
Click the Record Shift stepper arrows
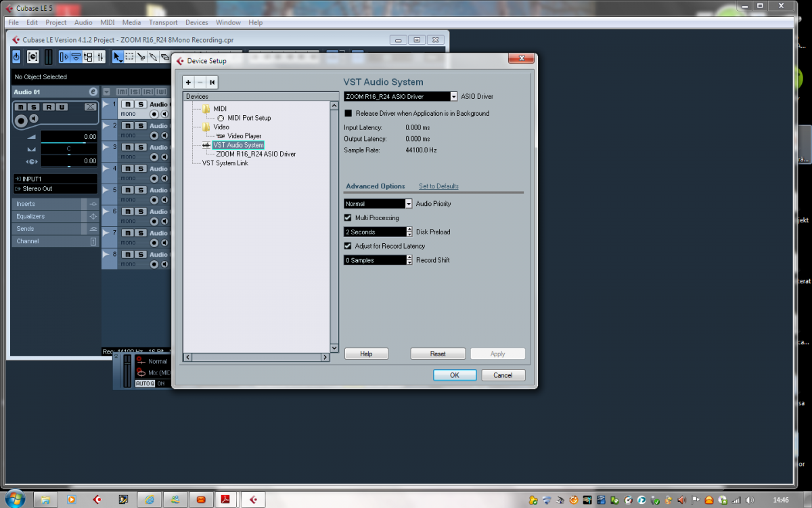[409, 260]
